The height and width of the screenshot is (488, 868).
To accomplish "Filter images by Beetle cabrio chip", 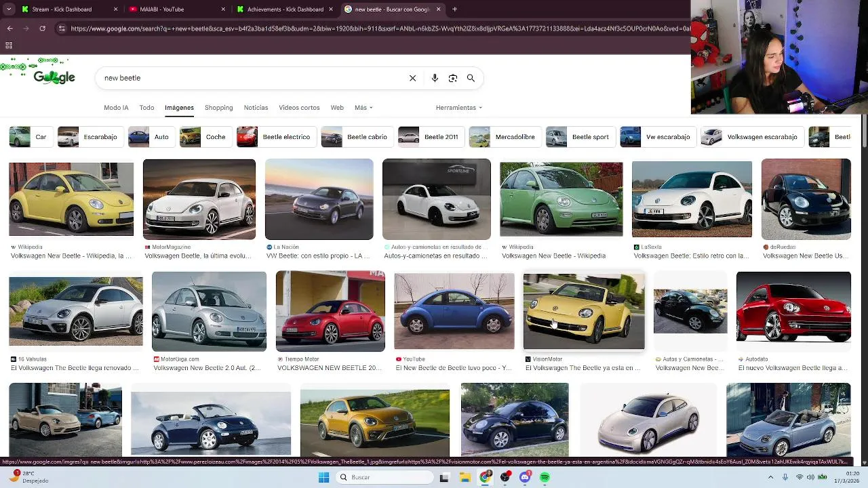I will point(357,137).
